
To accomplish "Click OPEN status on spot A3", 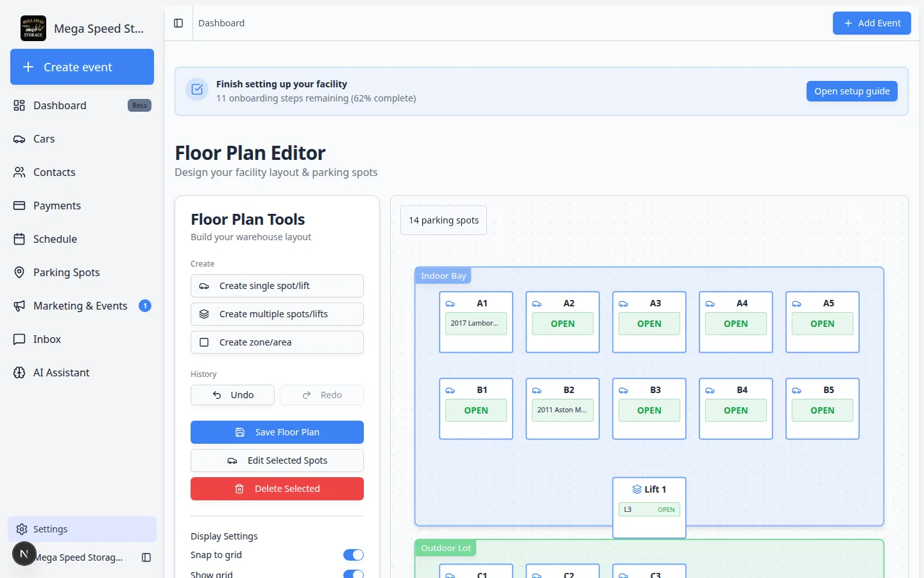I will [649, 324].
